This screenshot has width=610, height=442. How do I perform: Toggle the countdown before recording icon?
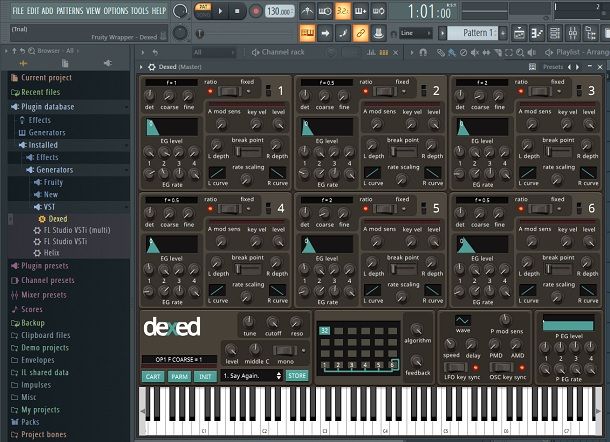coord(342,11)
